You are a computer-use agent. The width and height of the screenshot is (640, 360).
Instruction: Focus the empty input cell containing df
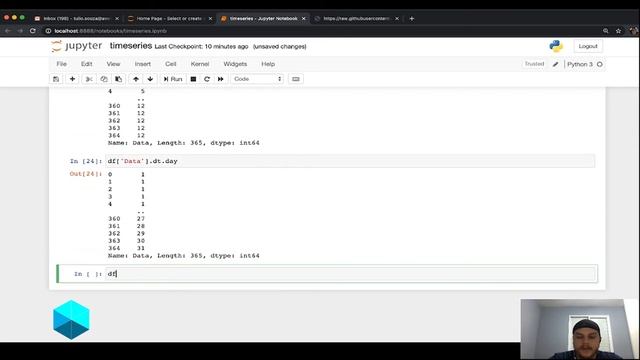point(351,273)
